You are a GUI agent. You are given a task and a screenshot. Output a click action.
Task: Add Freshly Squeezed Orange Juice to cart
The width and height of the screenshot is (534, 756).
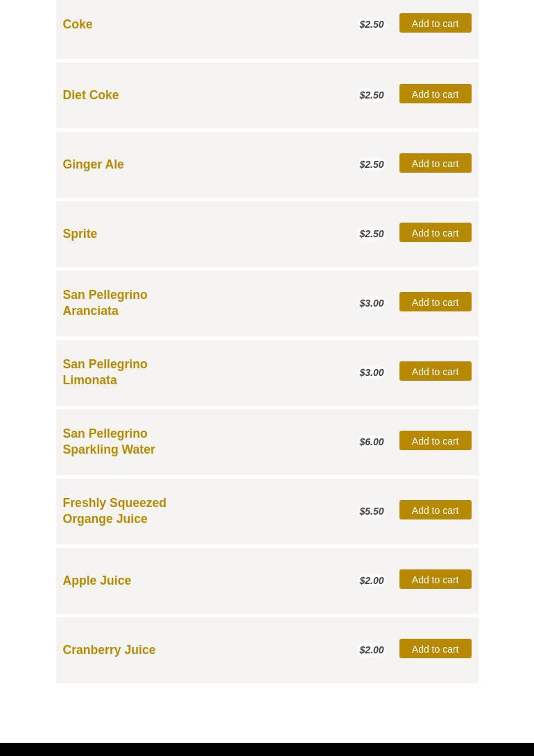[435, 510]
